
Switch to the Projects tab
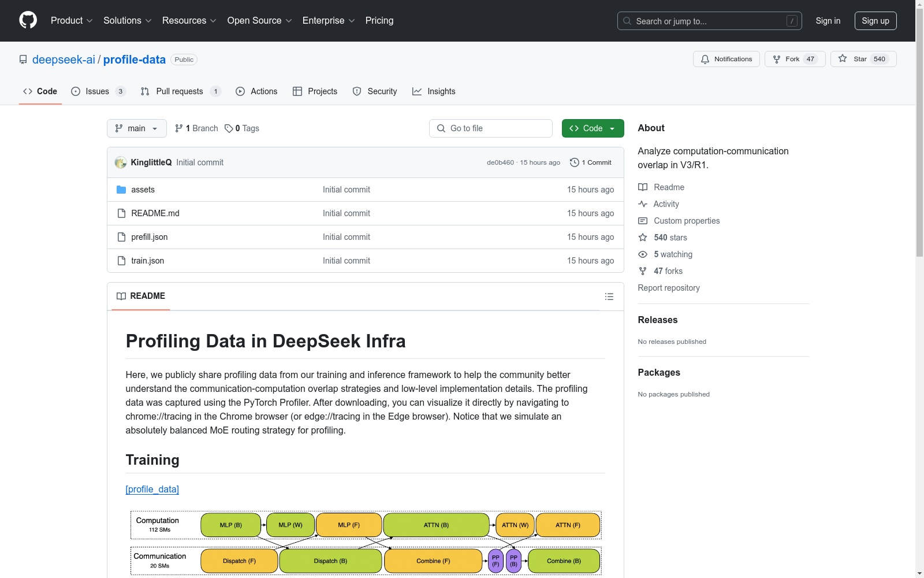[x=315, y=91]
